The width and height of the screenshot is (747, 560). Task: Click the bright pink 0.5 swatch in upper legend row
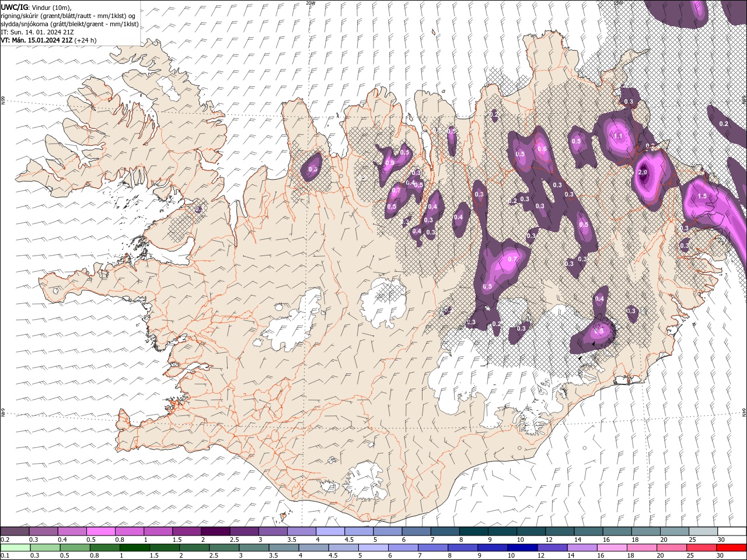[101, 531]
